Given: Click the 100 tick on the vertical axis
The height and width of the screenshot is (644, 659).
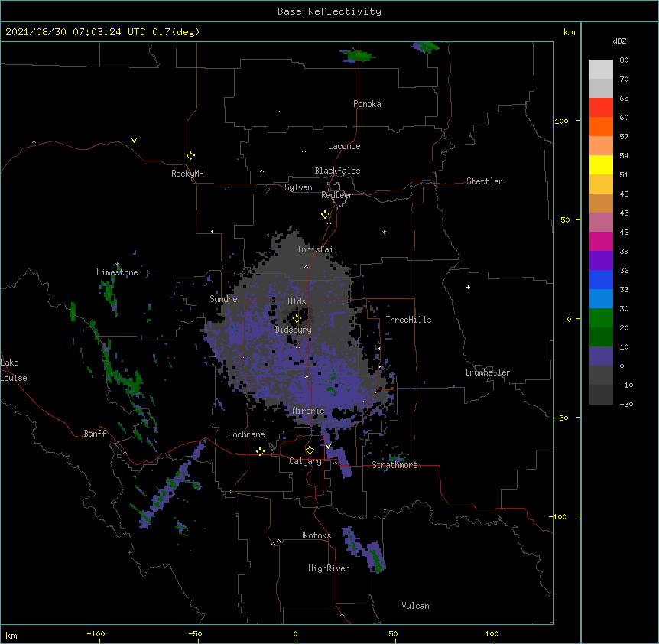Looking at the screenshot, I should [x=561, y=121].
